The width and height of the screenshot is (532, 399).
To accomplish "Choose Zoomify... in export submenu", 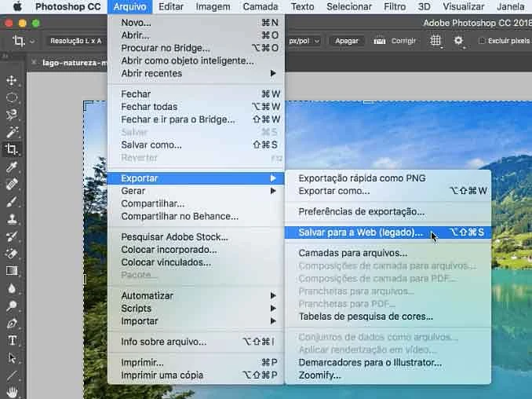I will click(x=388, y=375).
